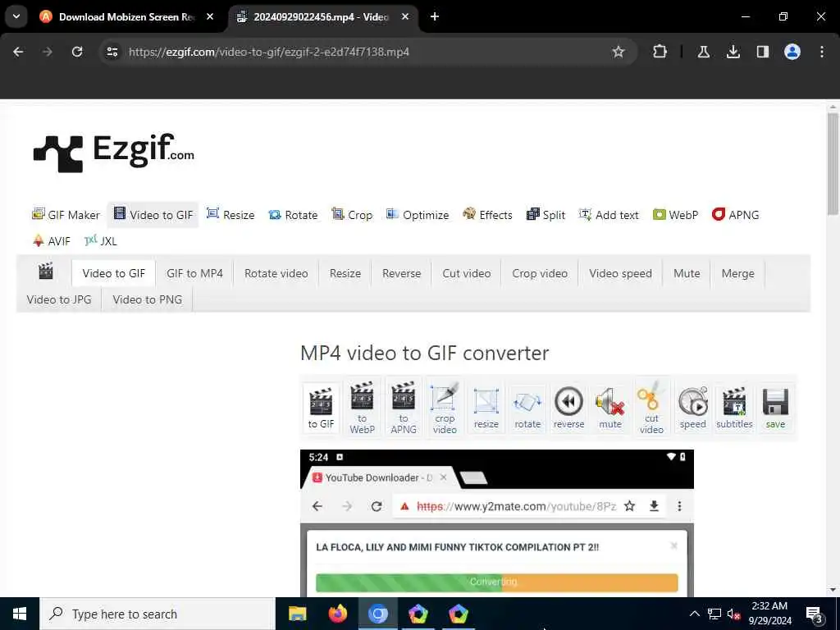Open the browser downloads icon
The height and width of the screenshot is (630, 840).
(733, 52)
